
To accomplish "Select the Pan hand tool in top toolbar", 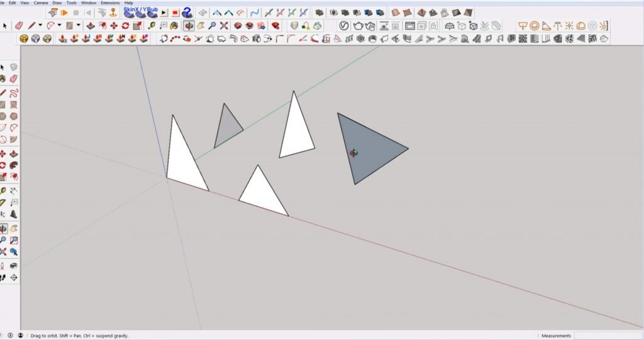I will tap(201, 26).
